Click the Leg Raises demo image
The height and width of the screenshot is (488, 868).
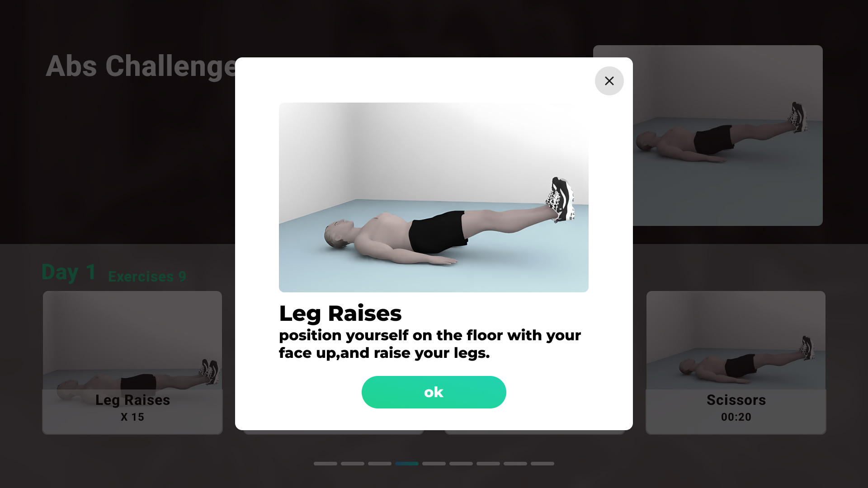434,197
